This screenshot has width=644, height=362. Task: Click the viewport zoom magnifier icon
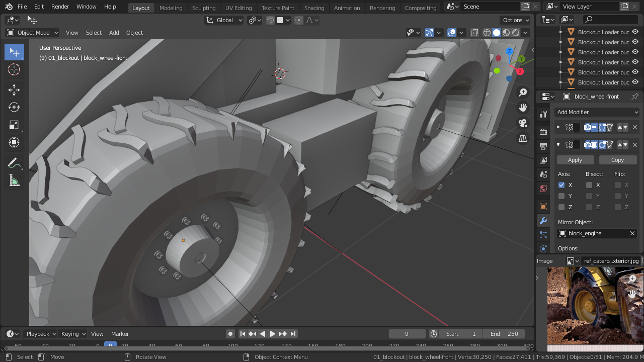coord(523,93)
